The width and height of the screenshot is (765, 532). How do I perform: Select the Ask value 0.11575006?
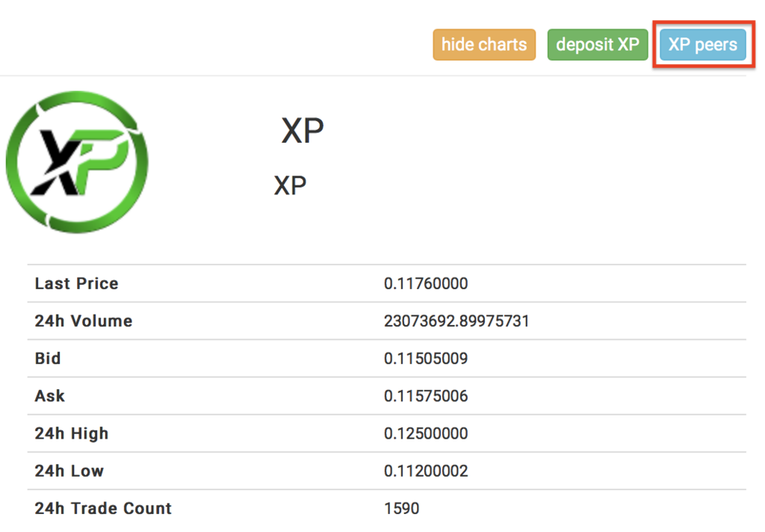[426, 396]
